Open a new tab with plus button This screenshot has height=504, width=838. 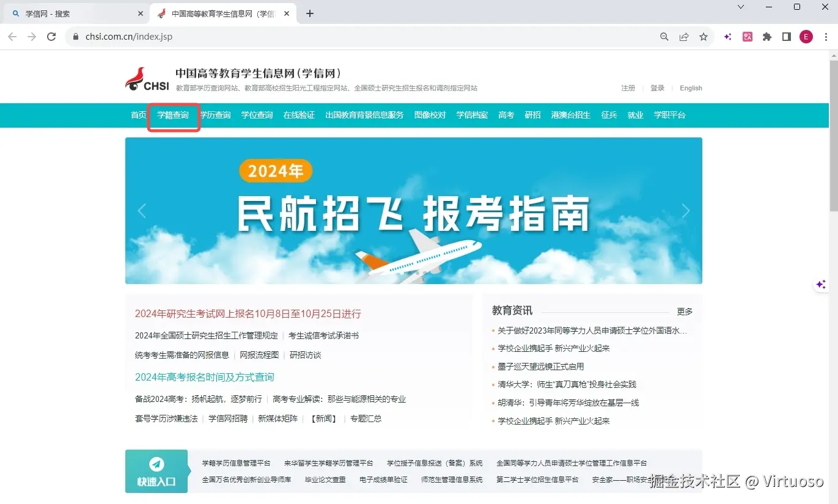[310, 13]
